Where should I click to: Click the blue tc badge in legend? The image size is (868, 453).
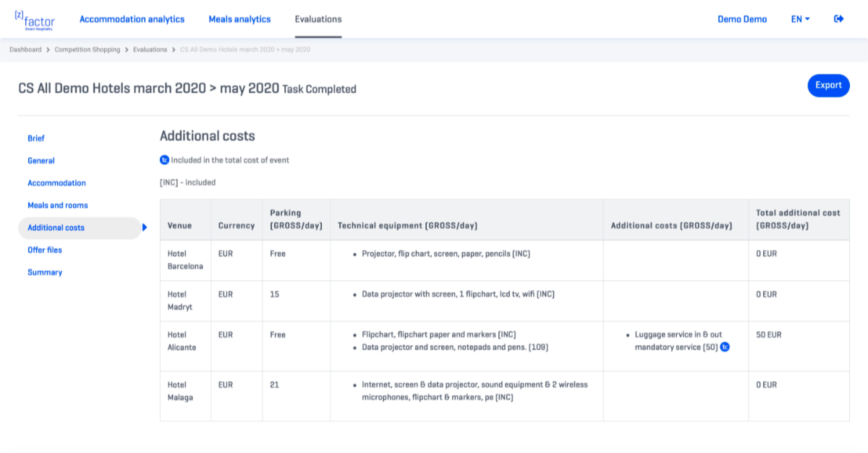click(x=164, y=160)
